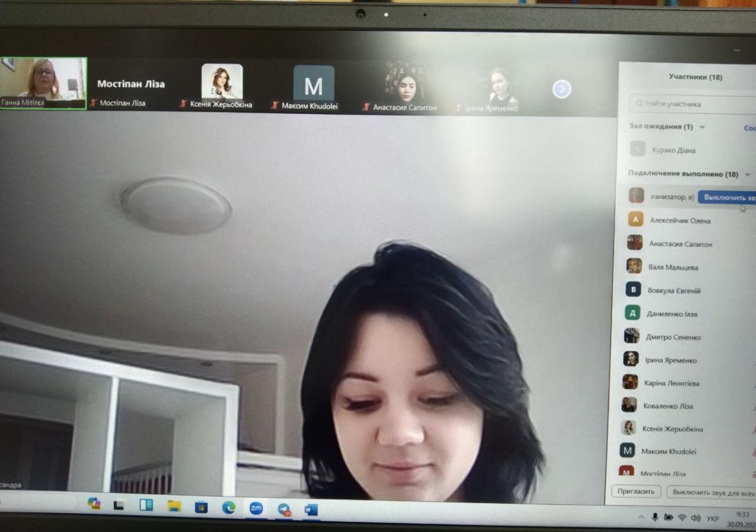Click the volume icon in system tray
The image size is (756, 532).
point(696,518)
